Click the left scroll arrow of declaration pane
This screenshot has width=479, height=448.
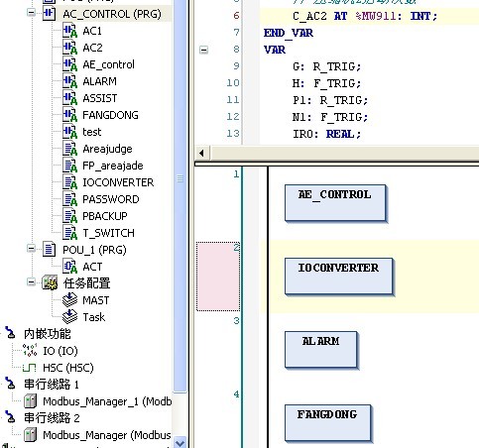(x=201, y=153)
